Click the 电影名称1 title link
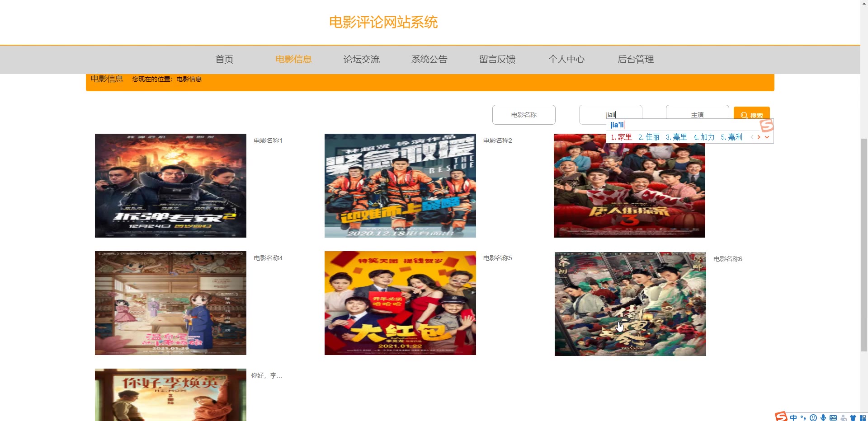This screenshot has width=868, height=421. (268, 140)
